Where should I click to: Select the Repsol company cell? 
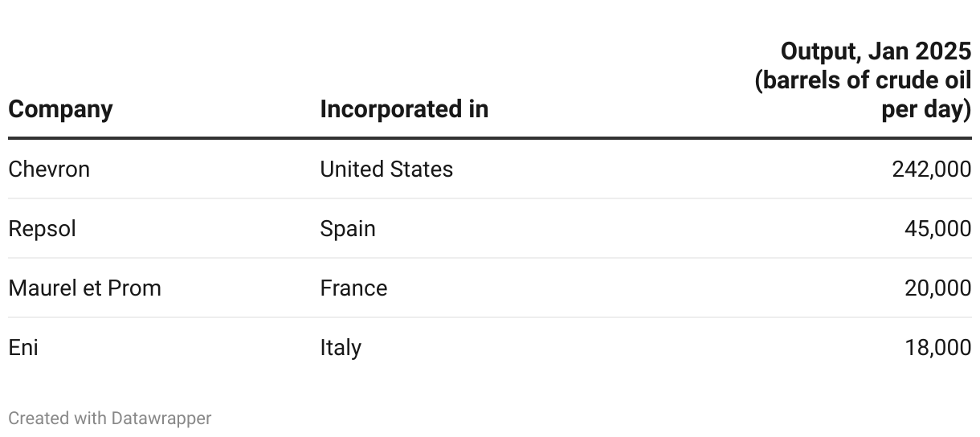click(x=42, y=229)
